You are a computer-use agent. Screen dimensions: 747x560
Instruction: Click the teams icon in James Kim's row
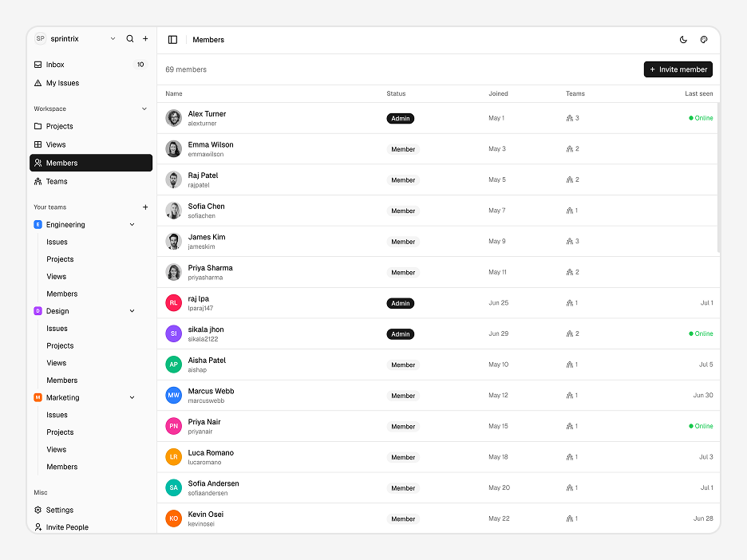click(569, 242)
